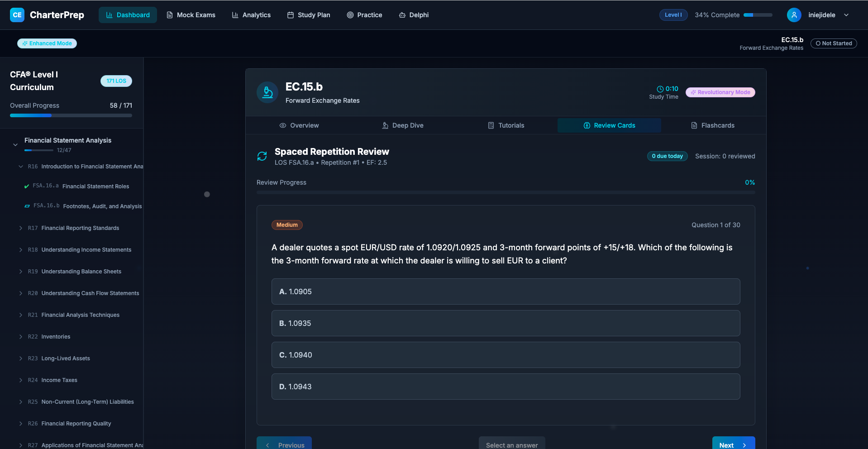Switch to the Overview tab
868x449 pixels.
[299, 125]
